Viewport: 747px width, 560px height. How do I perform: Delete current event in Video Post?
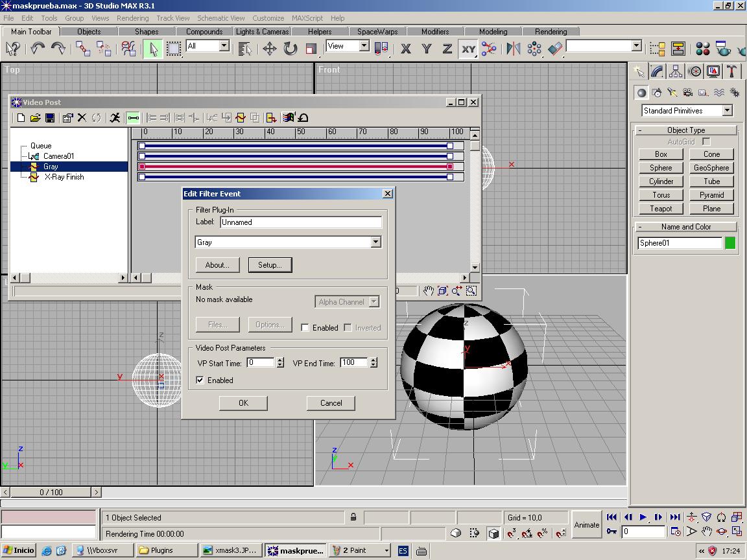(82, 117)
